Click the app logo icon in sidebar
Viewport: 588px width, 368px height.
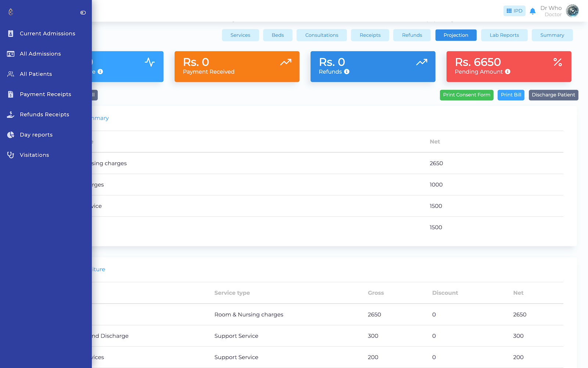point(11,12)
